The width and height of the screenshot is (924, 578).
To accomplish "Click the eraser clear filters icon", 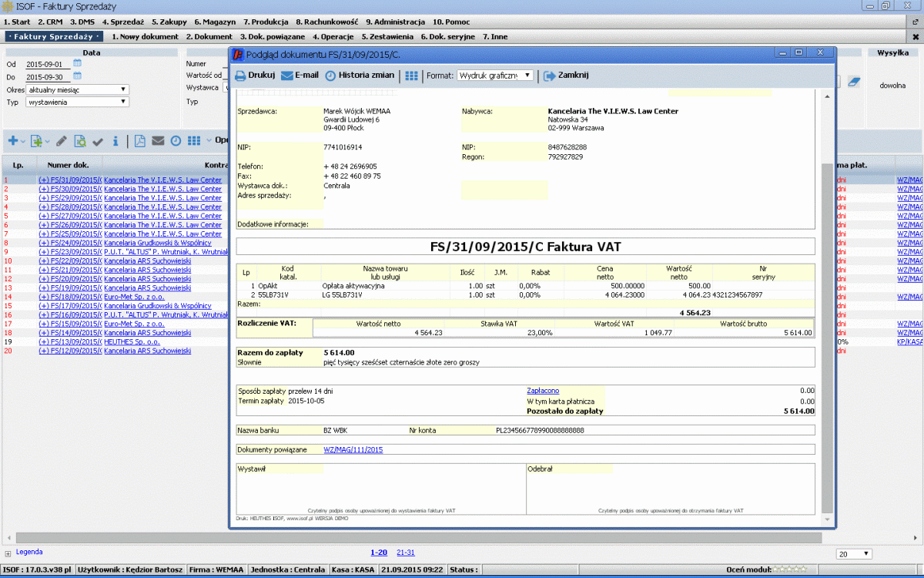I will click(x=853, y=82).
